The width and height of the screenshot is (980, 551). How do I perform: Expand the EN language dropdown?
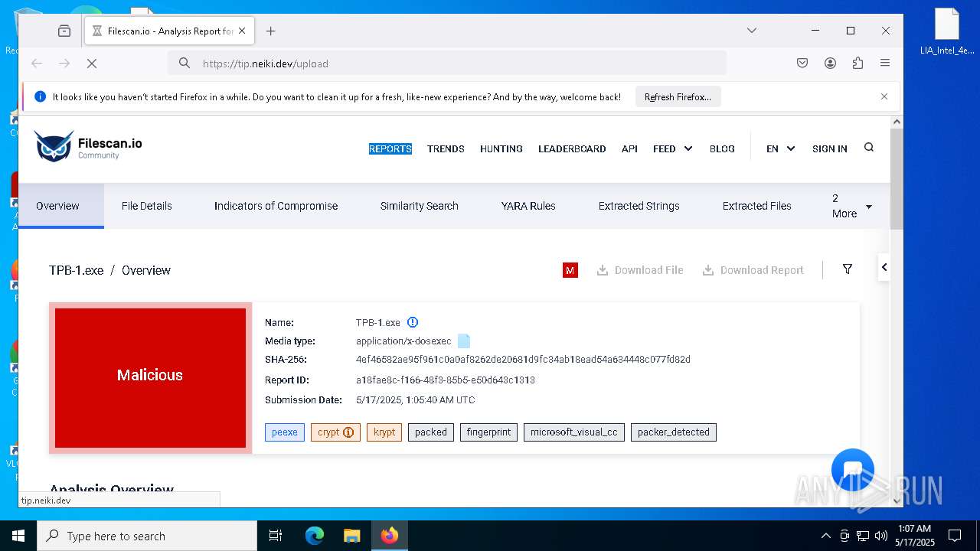point(781,148)
